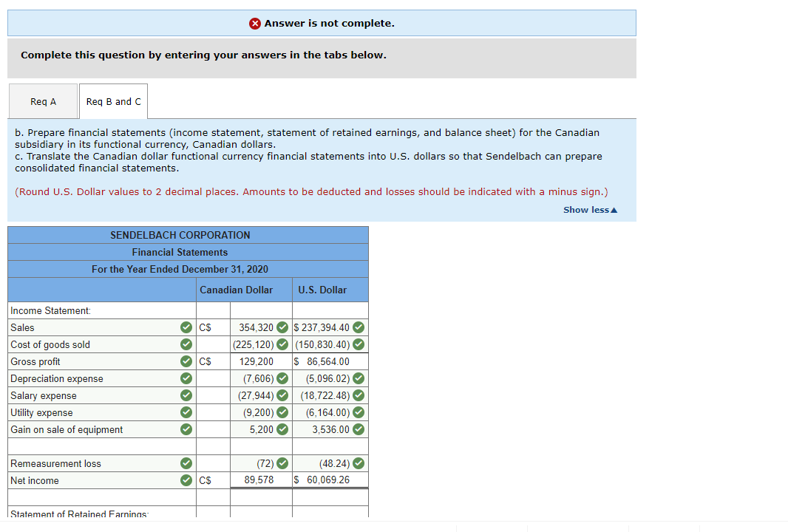Click the checkmark on the 237,394.40 U.S. Dollar value

[x=359, y=327]
